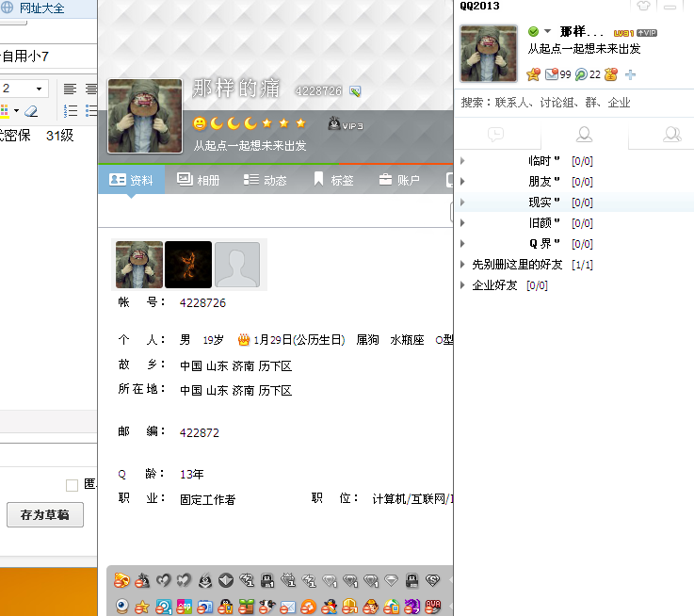This screenshot has height=616, width=694.
Task: Minimize the QQ2013 panel
Action: [x=670, y=7]
